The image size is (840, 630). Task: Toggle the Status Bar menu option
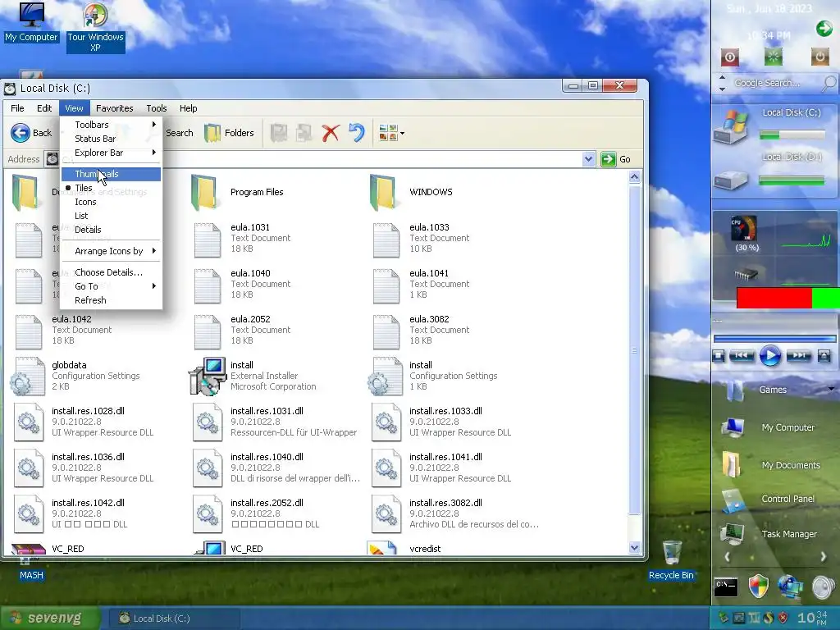coord(111,138)
